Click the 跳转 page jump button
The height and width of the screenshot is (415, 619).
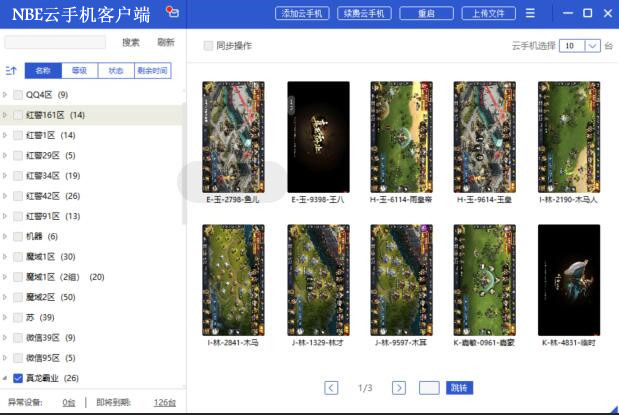[459, 388]
